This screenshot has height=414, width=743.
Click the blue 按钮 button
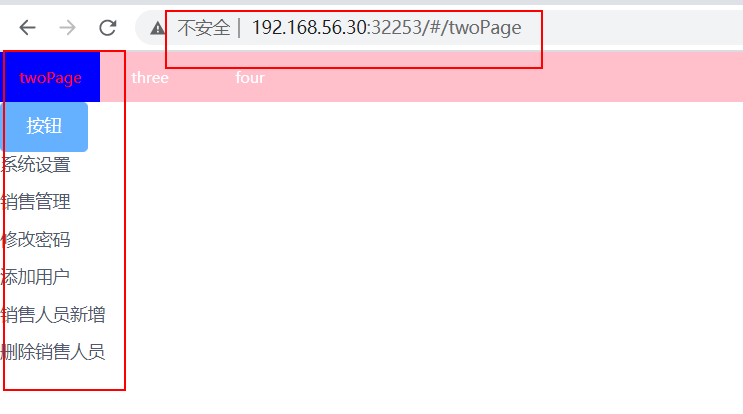(x=44, y=127)
